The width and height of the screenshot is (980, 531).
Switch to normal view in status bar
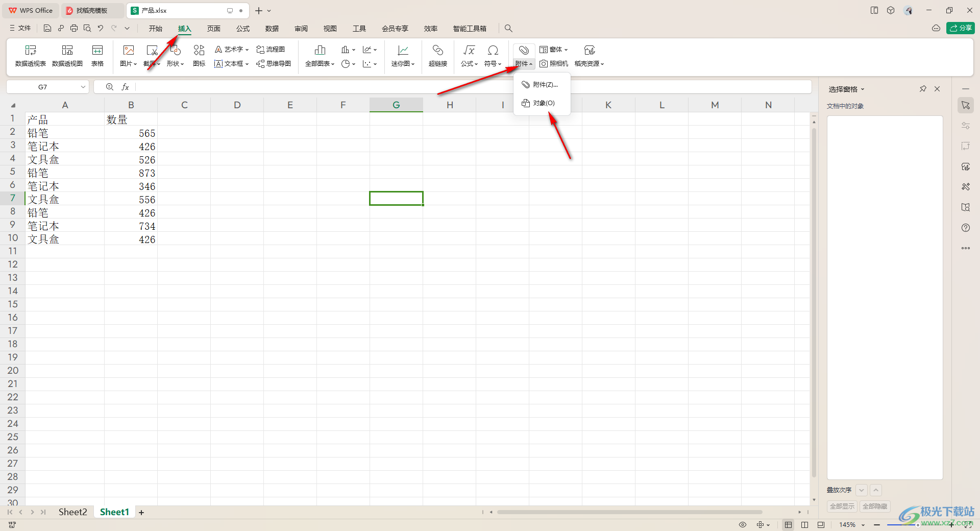[x=788, y=524]
